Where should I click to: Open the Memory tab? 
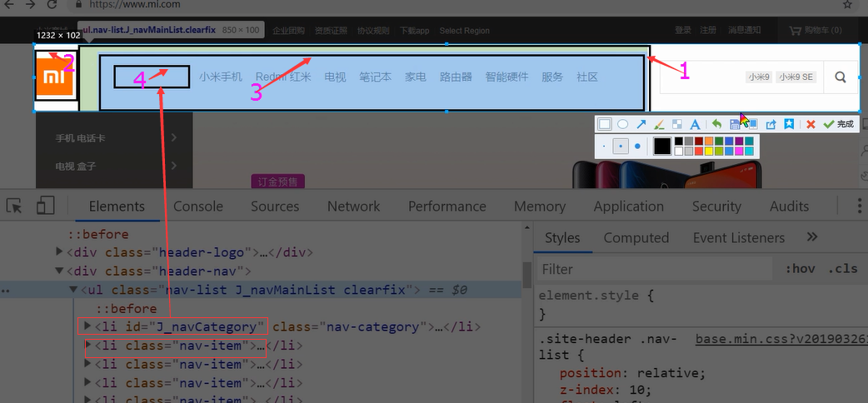click(540, 206)
